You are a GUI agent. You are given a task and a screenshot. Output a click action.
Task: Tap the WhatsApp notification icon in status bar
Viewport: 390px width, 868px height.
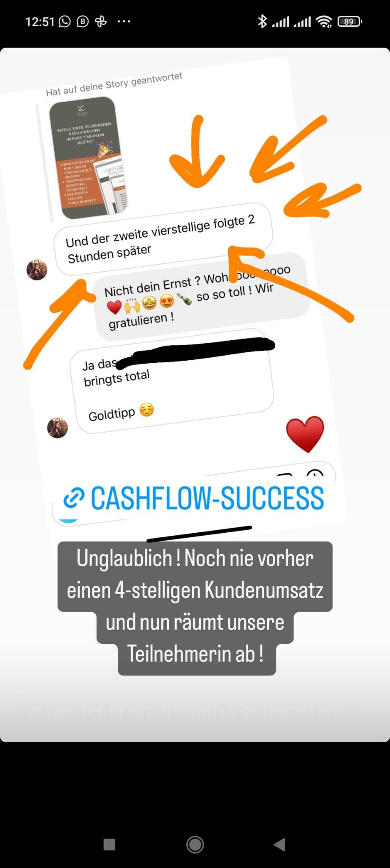click(64, 21)
